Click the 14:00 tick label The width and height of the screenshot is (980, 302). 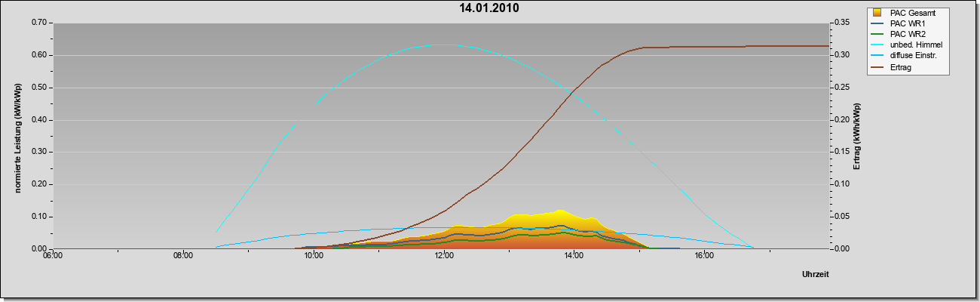[573, 255]
